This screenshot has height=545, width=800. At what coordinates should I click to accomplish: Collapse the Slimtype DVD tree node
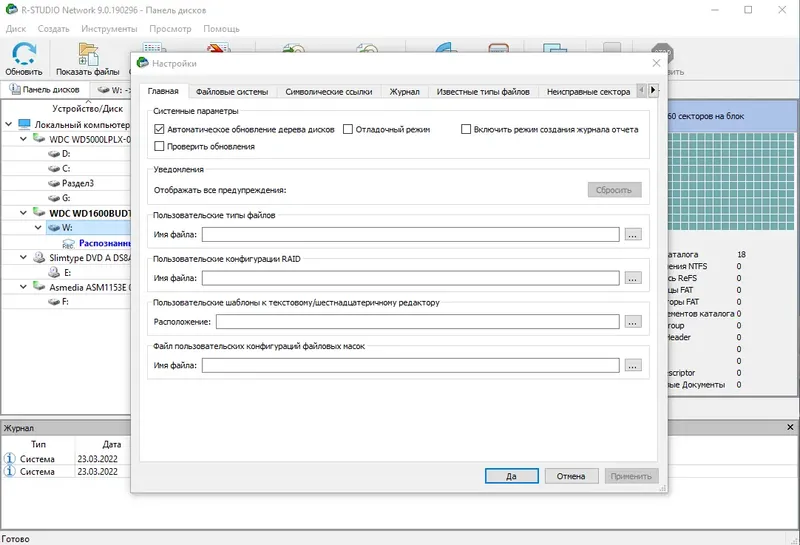pyautogui.click(x=23, y=258)
